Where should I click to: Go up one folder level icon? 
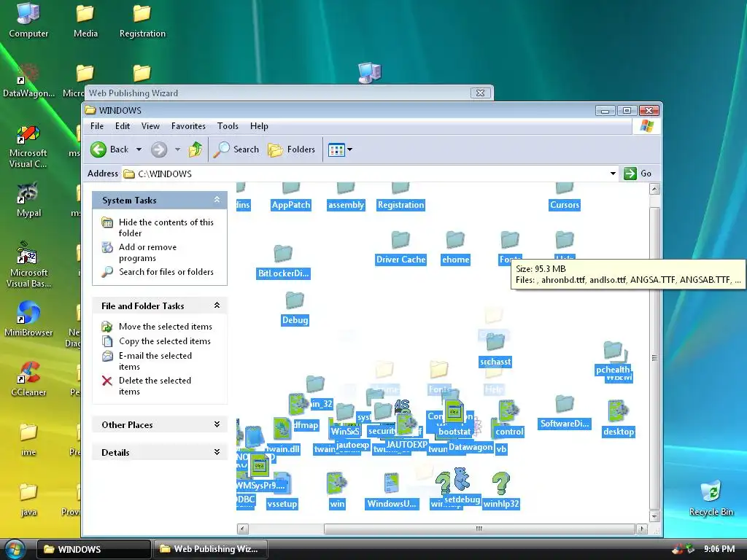tap(196, 149)
